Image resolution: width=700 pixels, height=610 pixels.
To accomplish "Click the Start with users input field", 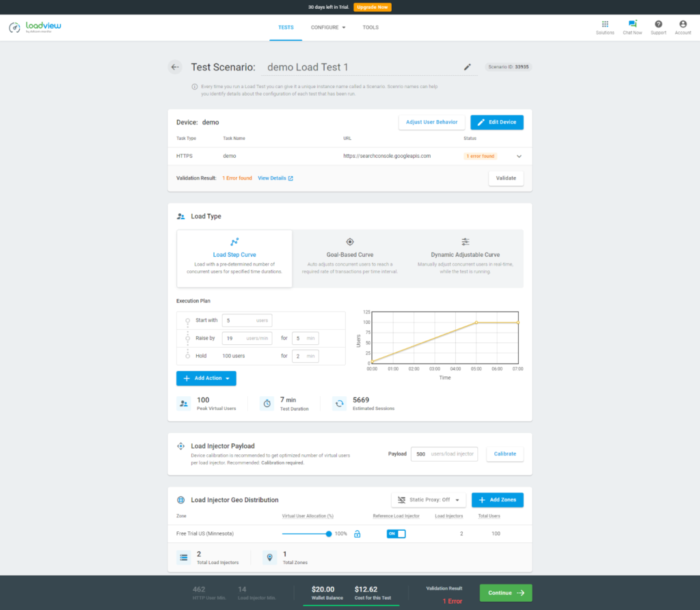I will point(247,320).
